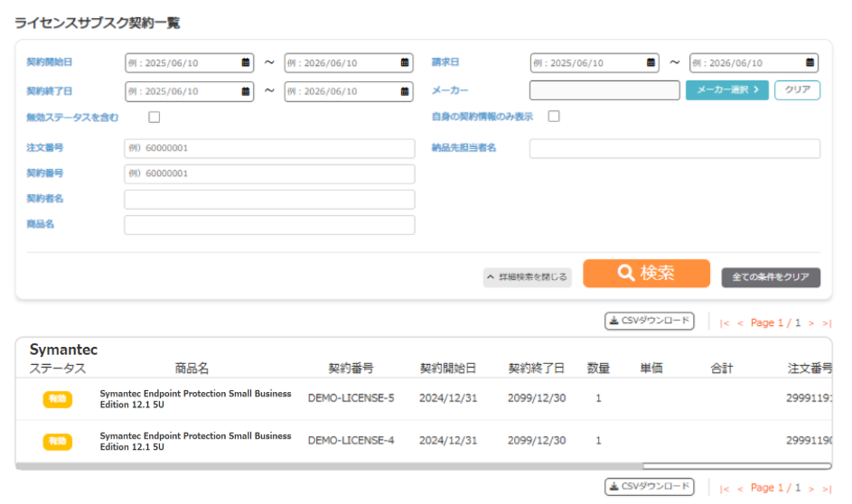Open calendar for 契約終了日 start date
Screen dimensions: 852x504
pyautogui.click(x=246, y=91)
